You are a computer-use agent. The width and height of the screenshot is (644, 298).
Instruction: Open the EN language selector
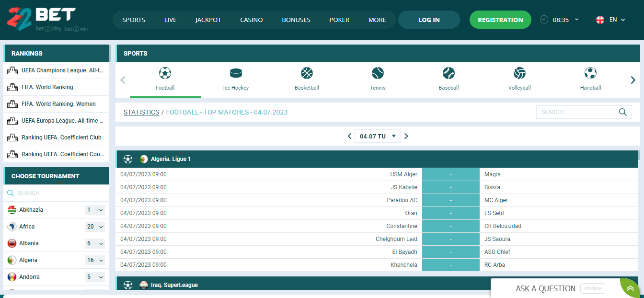tap(611, 20)
